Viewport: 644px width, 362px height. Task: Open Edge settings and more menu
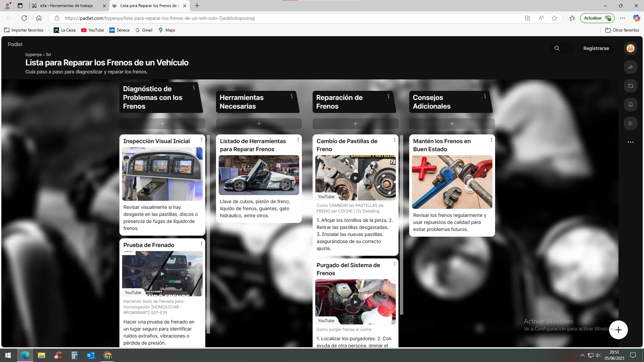[623, 18]
